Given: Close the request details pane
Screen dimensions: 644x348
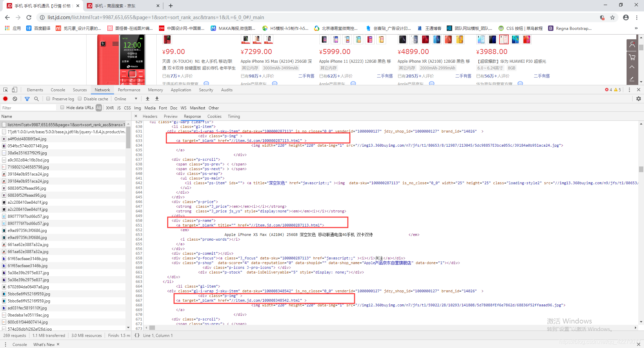Looking at the screenshot, I should (136, 116).
